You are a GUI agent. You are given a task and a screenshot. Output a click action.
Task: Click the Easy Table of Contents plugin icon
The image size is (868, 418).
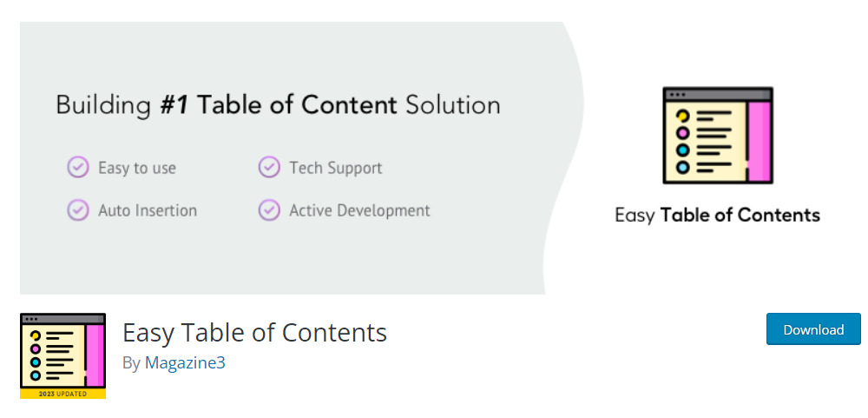click(62, 356)
